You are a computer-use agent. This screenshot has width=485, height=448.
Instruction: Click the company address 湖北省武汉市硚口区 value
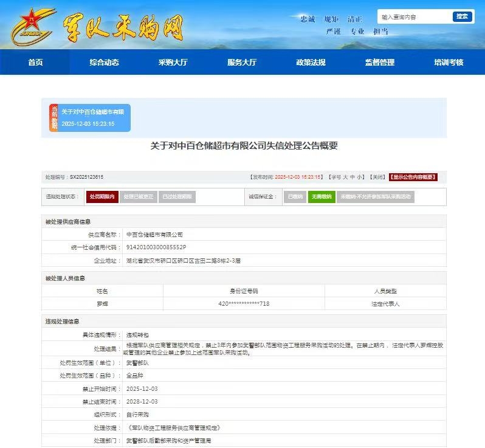[x=183, y=261]
